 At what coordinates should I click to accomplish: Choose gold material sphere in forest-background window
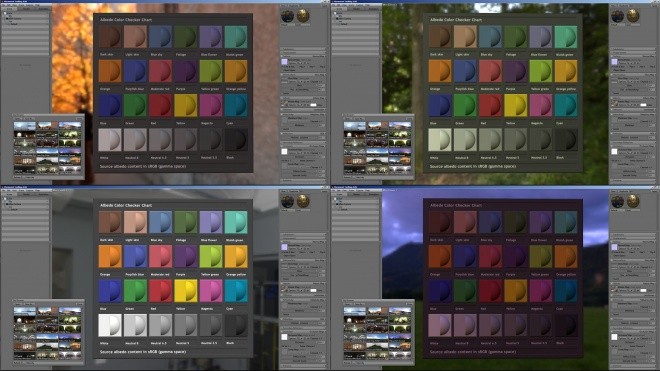click(x=633, y=16)
